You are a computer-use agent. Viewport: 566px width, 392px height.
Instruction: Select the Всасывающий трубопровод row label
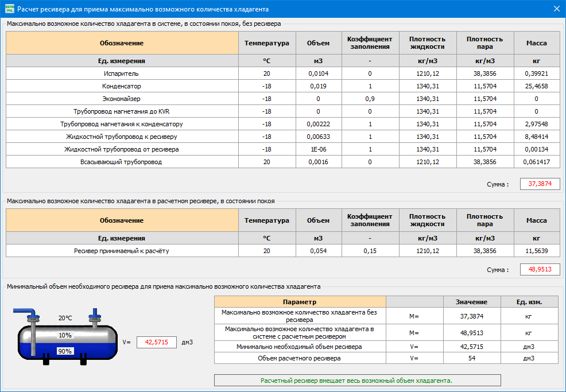coord(122,162)
